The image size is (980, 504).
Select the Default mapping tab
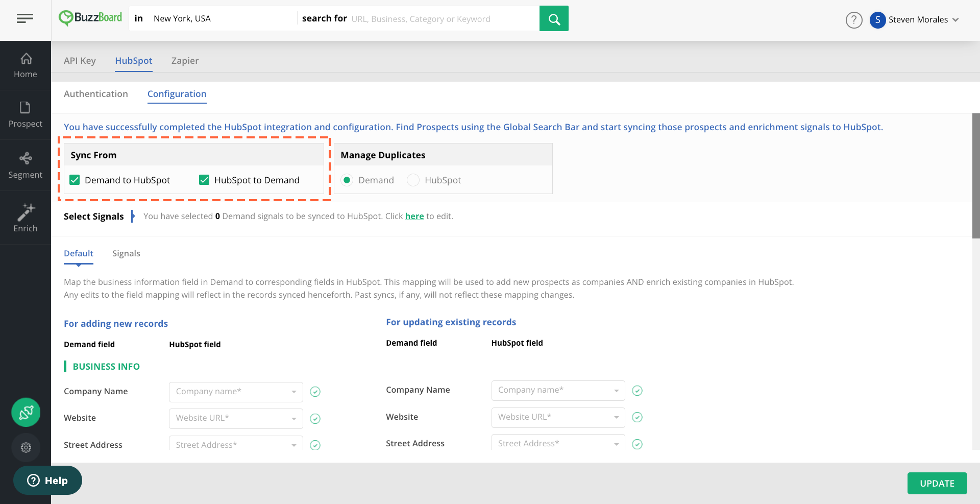(79, 254)
